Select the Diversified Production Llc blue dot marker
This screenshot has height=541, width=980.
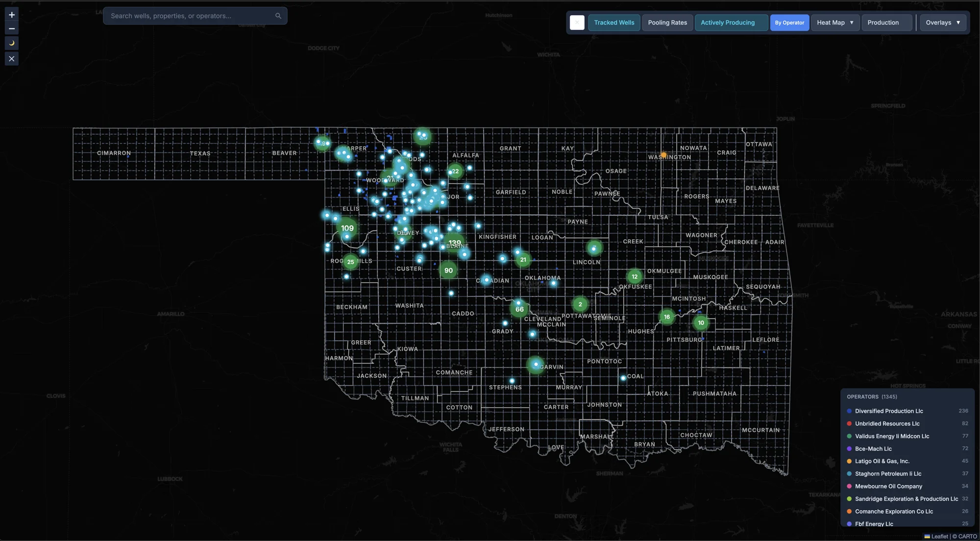849,411
